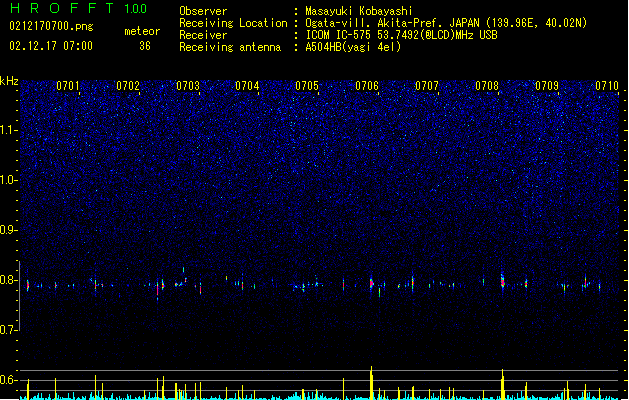Viewport: 629px width, 400px height.
Task: Click the meteor label
Action: (x=142, y=31)
